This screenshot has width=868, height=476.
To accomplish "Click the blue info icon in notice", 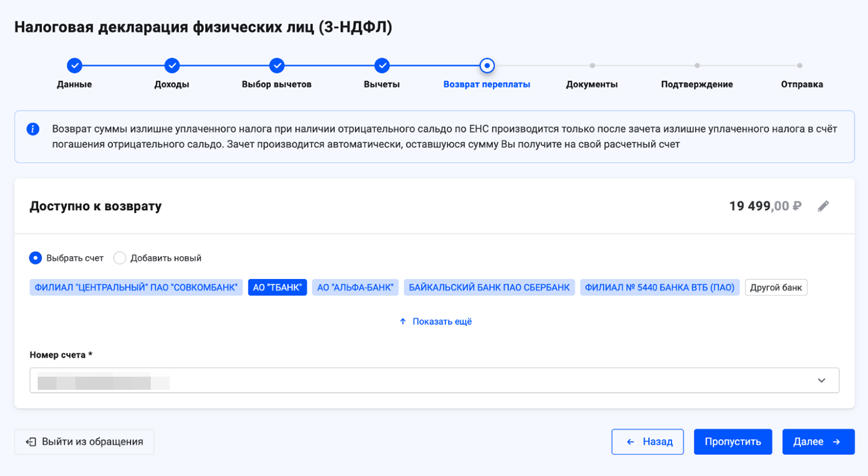I will 33,129.
